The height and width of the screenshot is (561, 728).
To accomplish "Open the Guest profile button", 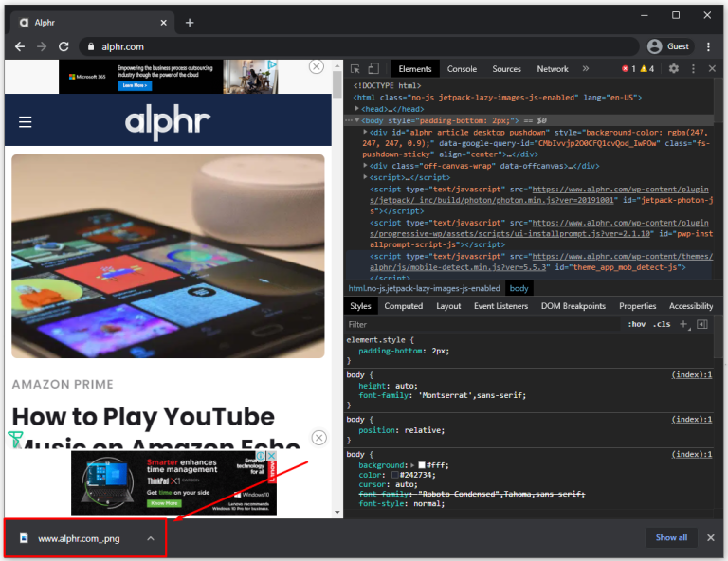I will click(670, 46).
